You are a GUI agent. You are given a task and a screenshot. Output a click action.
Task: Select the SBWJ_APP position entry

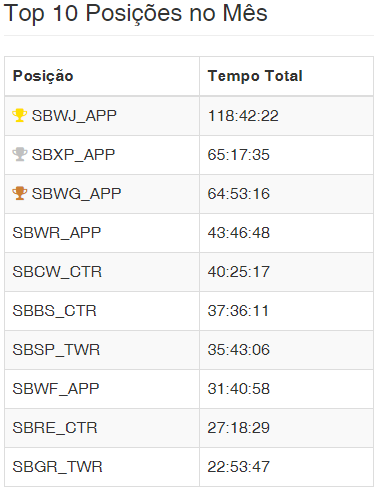[74, 116]
